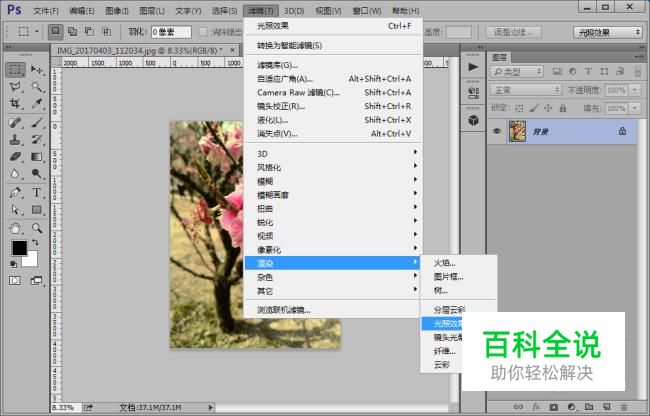650x416 pixels.
Task: Add a layer mask
Action: pos(553,407)
